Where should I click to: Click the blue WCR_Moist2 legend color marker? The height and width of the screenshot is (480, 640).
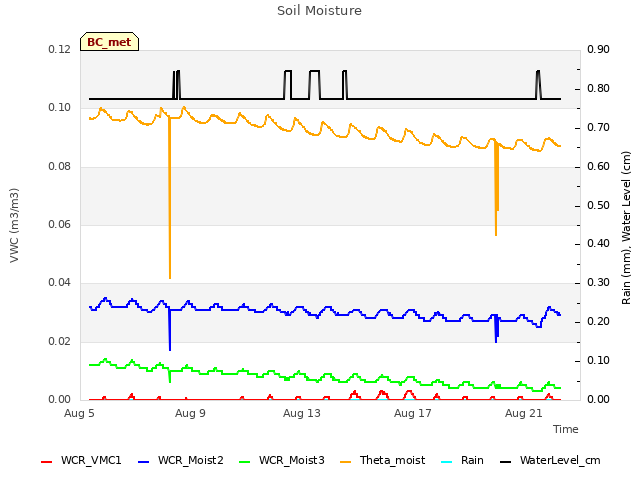coord(144,462)
